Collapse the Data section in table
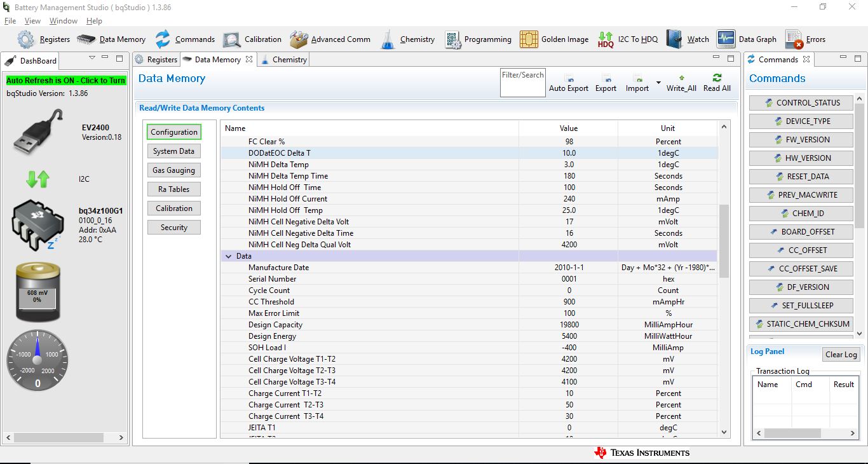The image size is (868, 464). click(228, 256)
